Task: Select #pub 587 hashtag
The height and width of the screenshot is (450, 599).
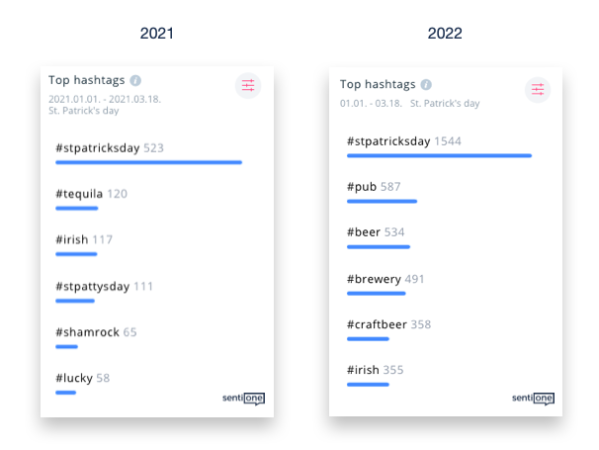Action: [374, 187]
